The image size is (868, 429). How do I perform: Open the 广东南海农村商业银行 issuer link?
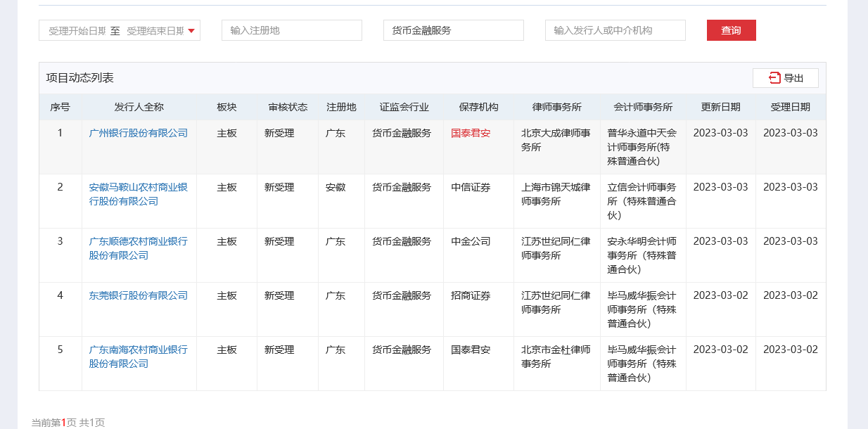(x=139, y=357)
